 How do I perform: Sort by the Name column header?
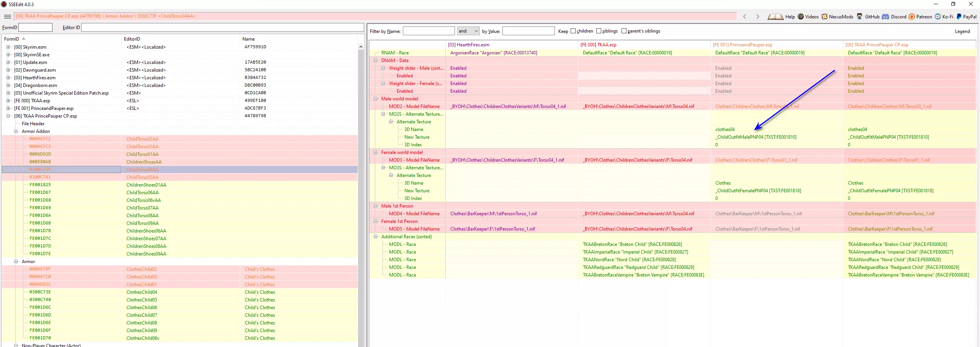(x=298, y=39)
